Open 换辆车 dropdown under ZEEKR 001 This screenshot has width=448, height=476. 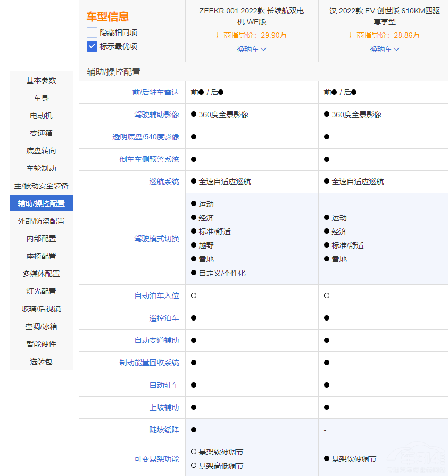252,49
